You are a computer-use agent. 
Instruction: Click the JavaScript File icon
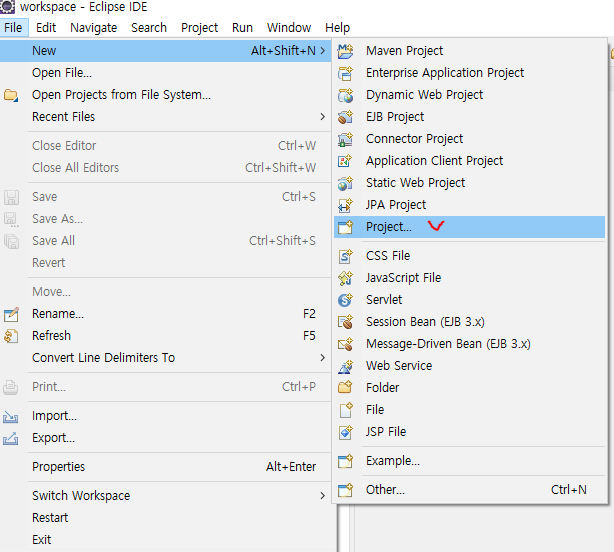click(345, 278)
